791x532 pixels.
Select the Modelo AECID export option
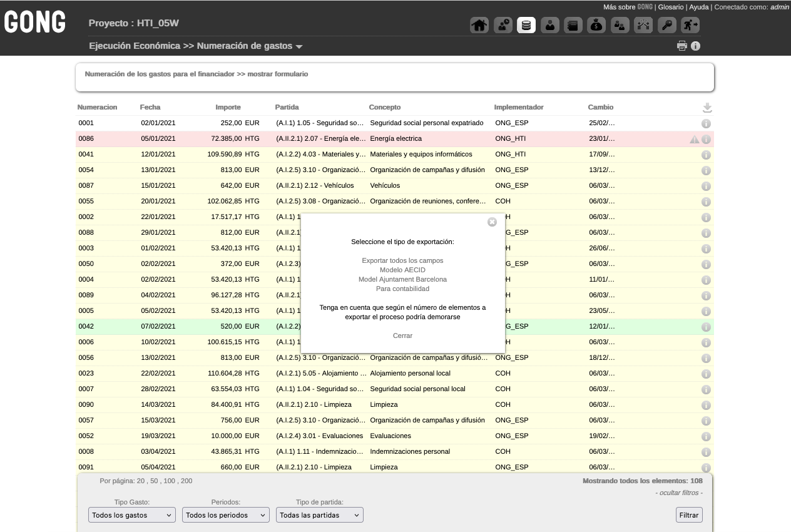[x=402, y=270]
